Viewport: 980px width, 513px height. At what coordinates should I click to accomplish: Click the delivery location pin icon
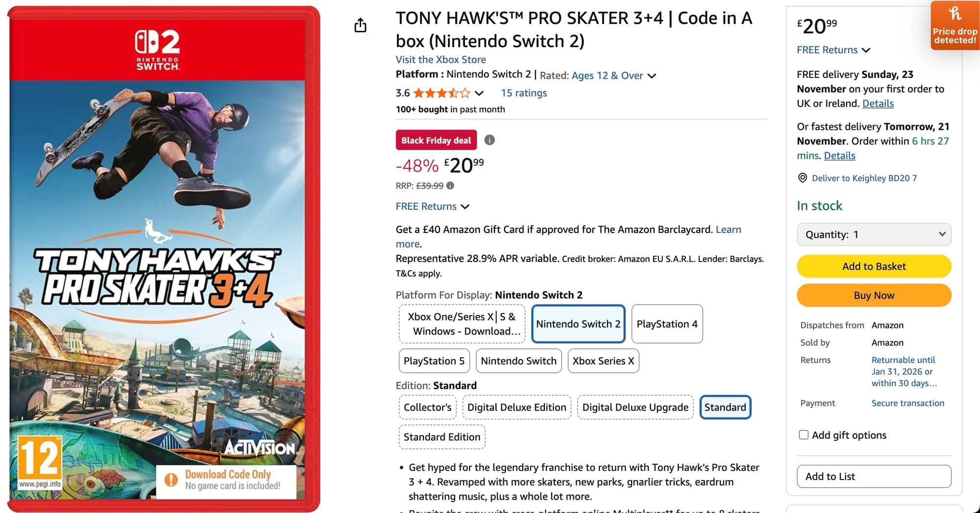coord(803,178)
